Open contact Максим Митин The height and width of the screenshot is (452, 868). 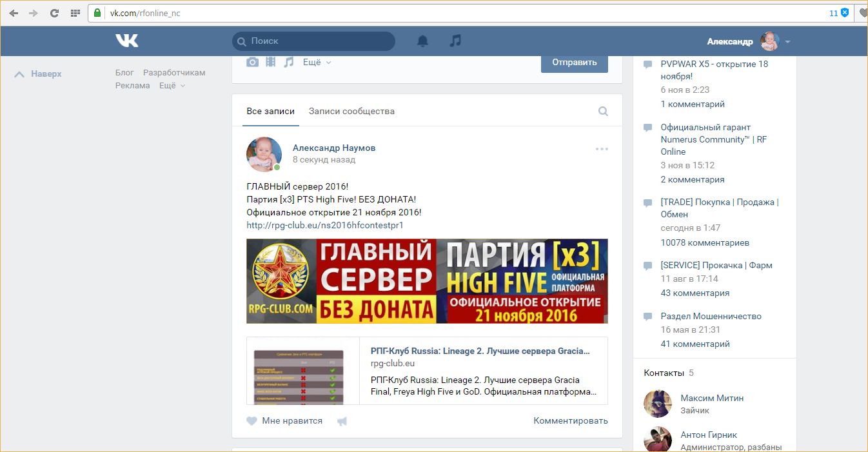[712, 398]
